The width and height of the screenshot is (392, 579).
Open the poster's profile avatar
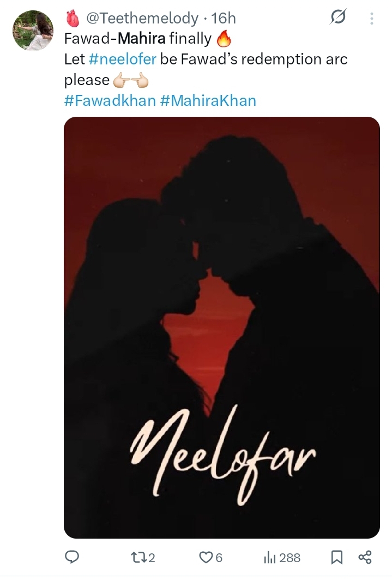pos(33,30)
